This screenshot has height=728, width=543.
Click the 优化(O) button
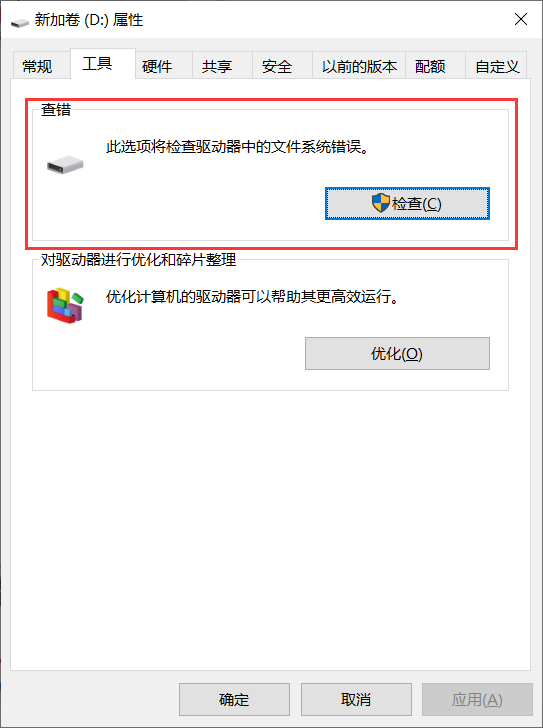coord(397,353)
